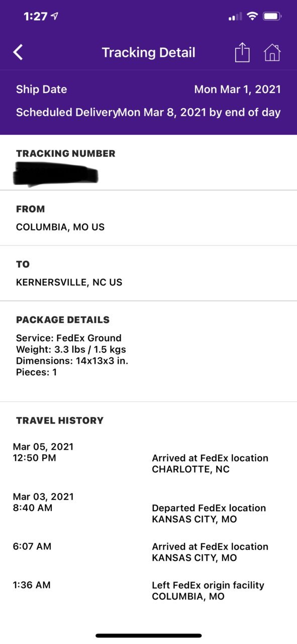Image resolution: width=297 pixels, height=644 pixels.
Task: Open the share icon in header
Action: (242, 52)
